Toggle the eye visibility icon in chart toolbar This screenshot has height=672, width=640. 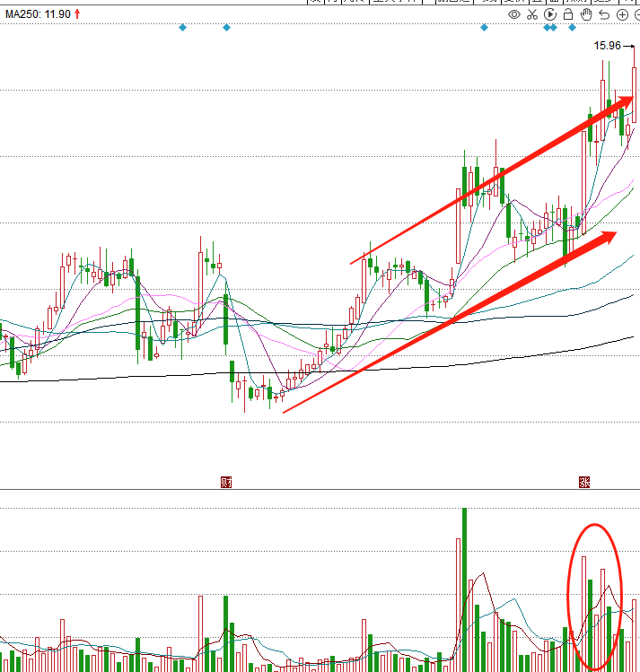point(514,14)
